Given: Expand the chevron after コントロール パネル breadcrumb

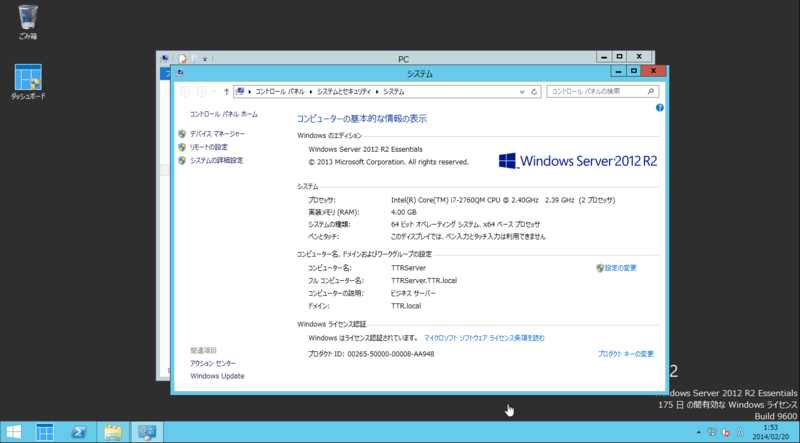Looking at the screenshot, I should 311,92.
